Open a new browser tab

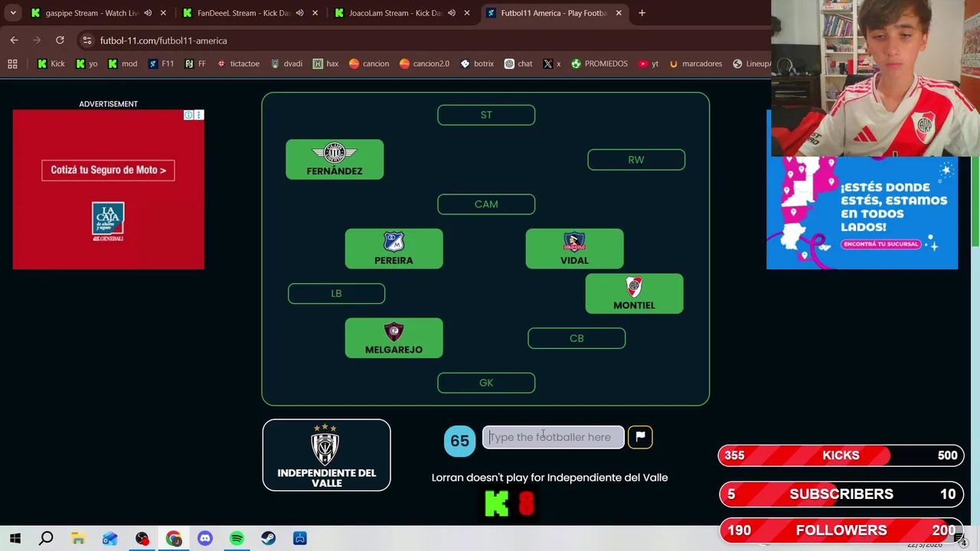pyautogui.click(x=642, y=13)
